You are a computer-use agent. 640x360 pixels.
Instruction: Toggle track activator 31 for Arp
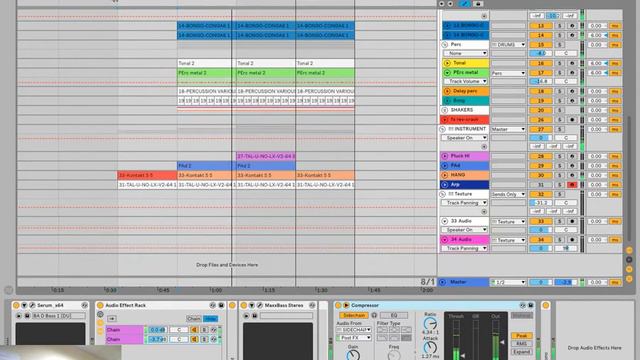540,185
